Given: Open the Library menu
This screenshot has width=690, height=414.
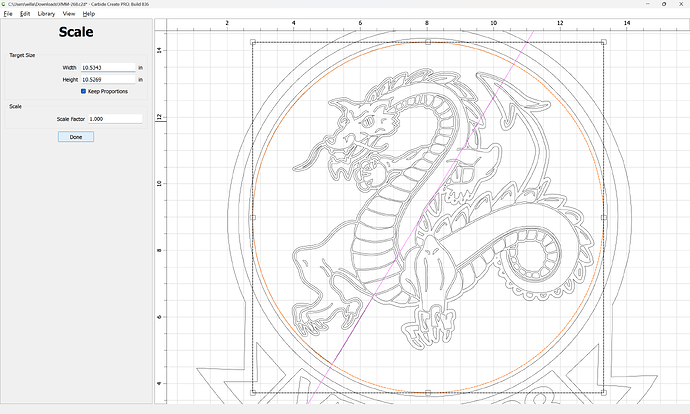Looking at the screenshot, I should pos(46,14).
